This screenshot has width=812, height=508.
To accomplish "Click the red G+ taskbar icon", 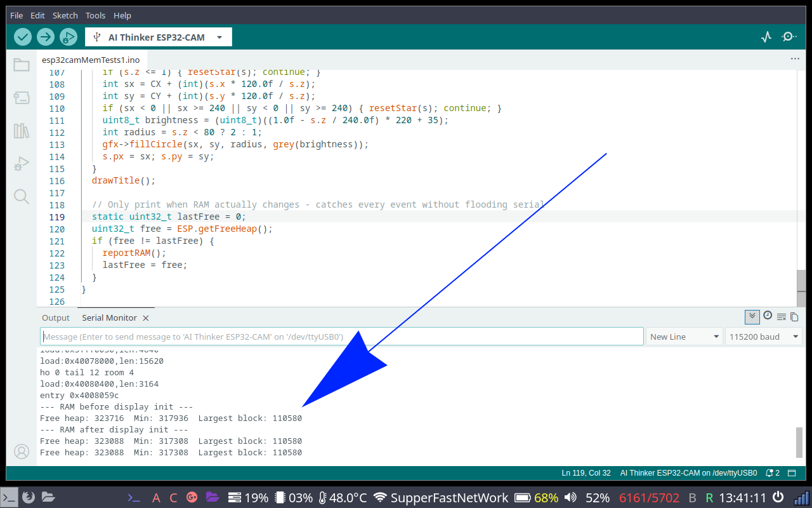I will tap(193, 498).
